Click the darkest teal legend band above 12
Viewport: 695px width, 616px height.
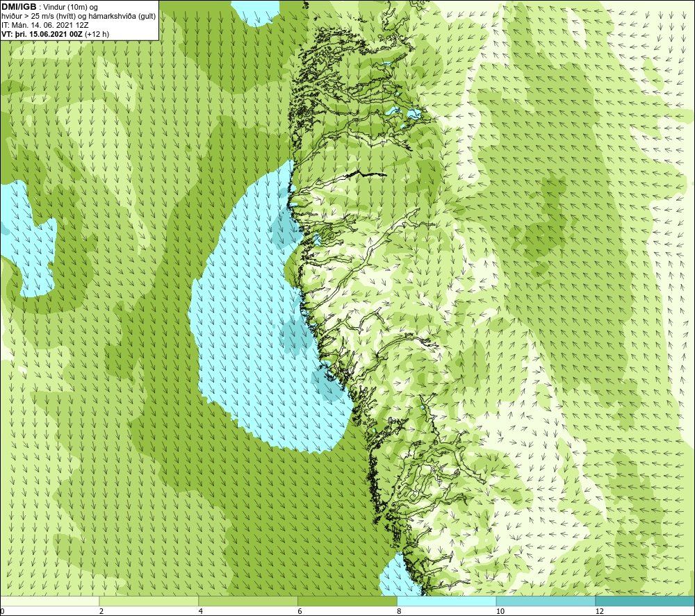[646, 601]
